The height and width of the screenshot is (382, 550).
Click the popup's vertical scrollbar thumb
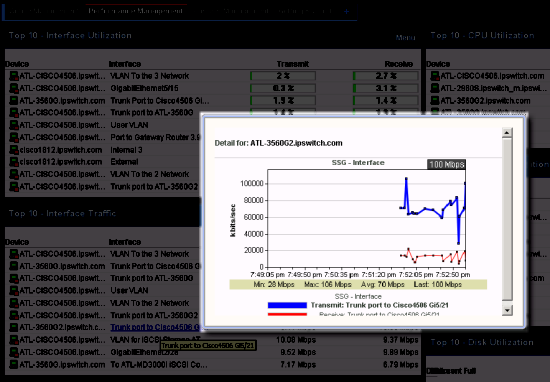tap(507, 220)
